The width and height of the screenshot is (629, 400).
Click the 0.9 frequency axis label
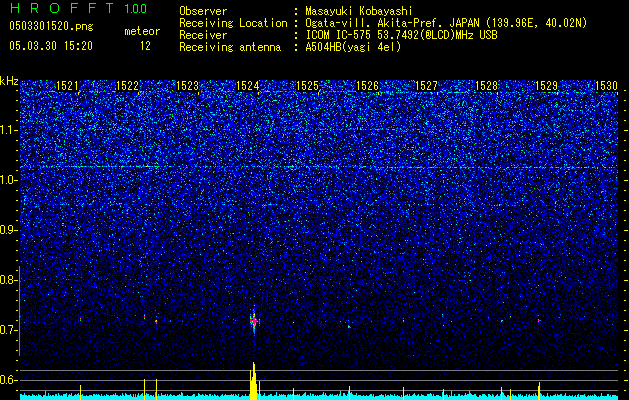(8, 230)
